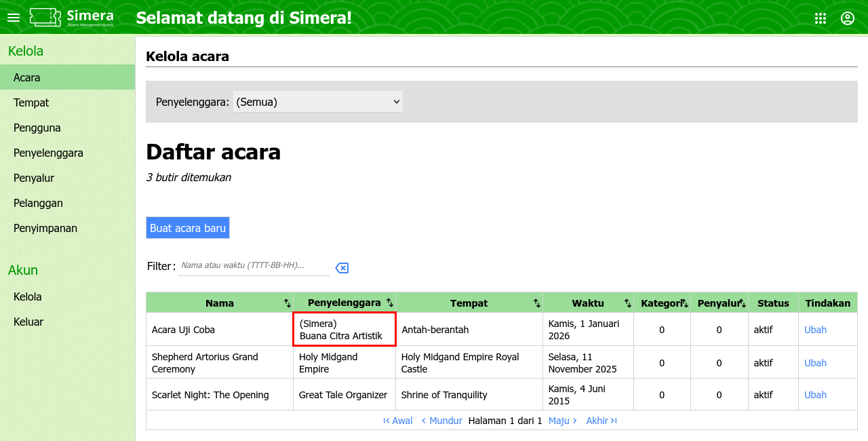Expand the Penyelenggara dropdown
This screenshot has width=868, height=441.
coord(318,102)
